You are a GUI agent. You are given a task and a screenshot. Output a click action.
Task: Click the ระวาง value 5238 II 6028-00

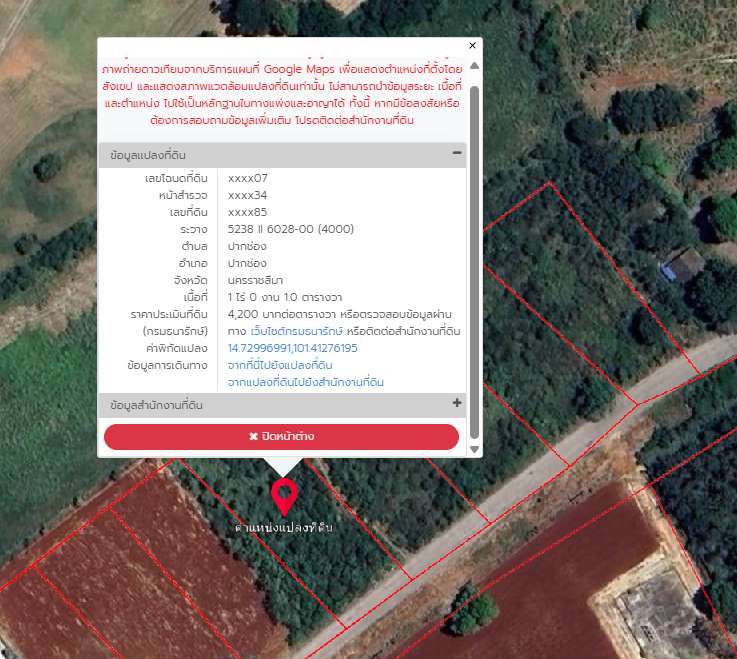coord(291,229)
